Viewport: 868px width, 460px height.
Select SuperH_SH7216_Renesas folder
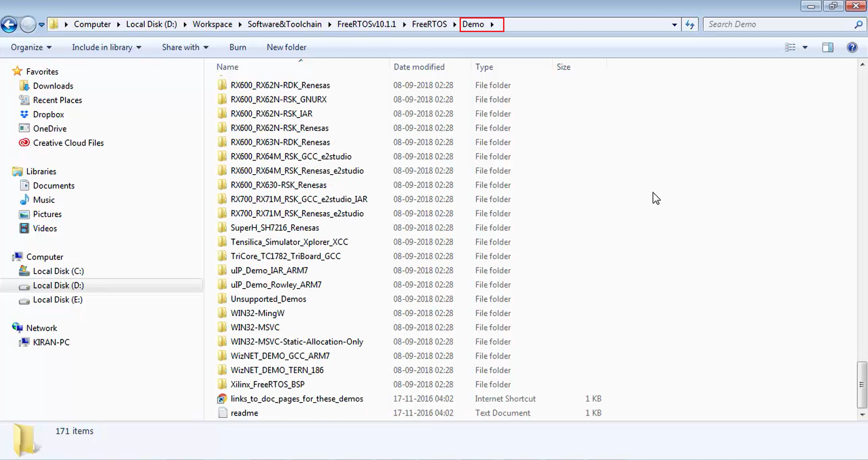coord(274,228)
